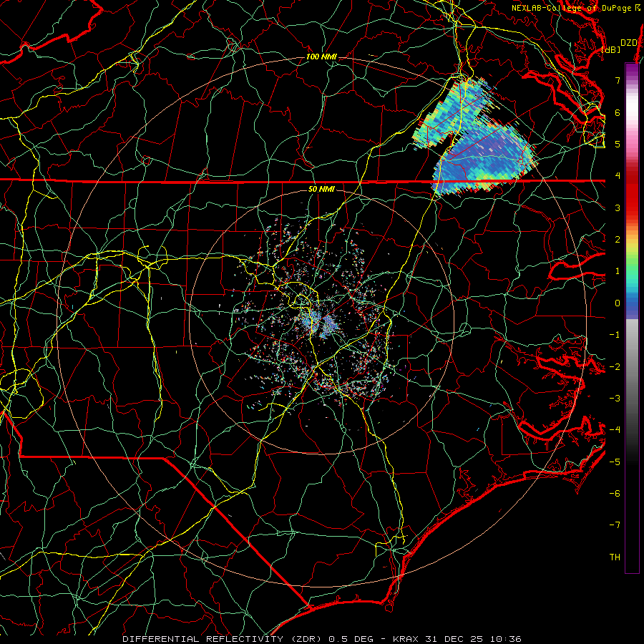The width and height of the screenshot is (644, 644).
Task: Click the "[dB]" unit label
Action: coord(611,49)
